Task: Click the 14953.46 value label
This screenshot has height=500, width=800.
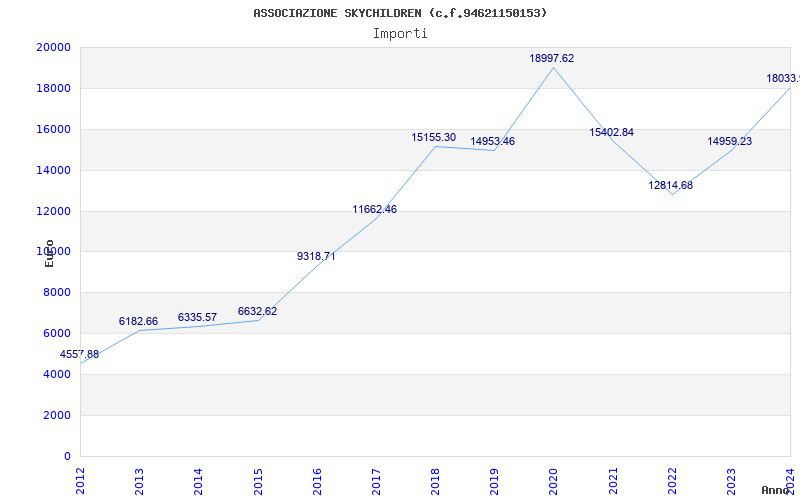Action: coord(492,141)
